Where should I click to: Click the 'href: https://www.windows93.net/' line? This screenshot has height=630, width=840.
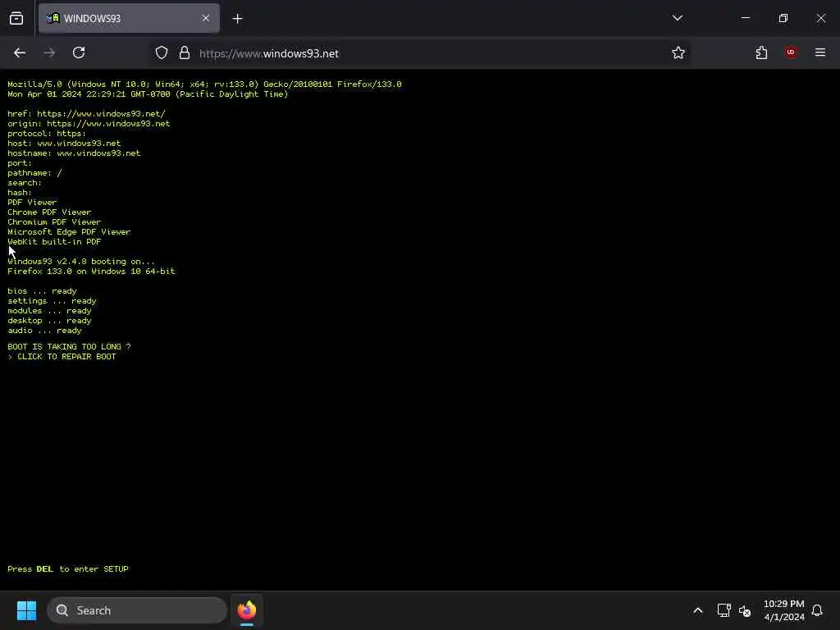click(x=86, y=113)
